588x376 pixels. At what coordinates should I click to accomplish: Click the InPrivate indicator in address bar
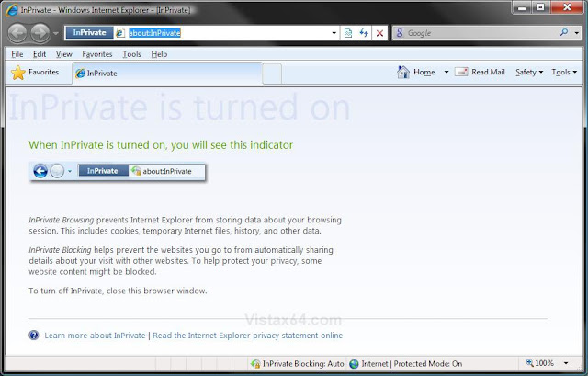[89, 33]
